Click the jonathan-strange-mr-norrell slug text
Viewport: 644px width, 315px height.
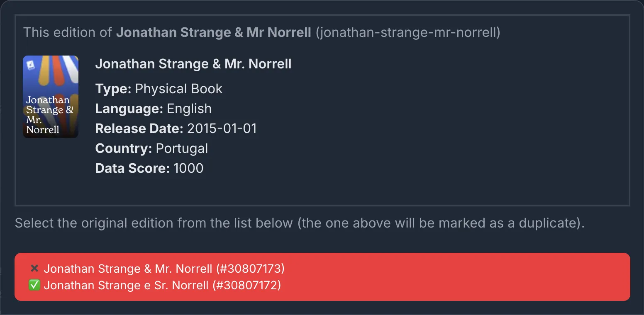[407, 32]
